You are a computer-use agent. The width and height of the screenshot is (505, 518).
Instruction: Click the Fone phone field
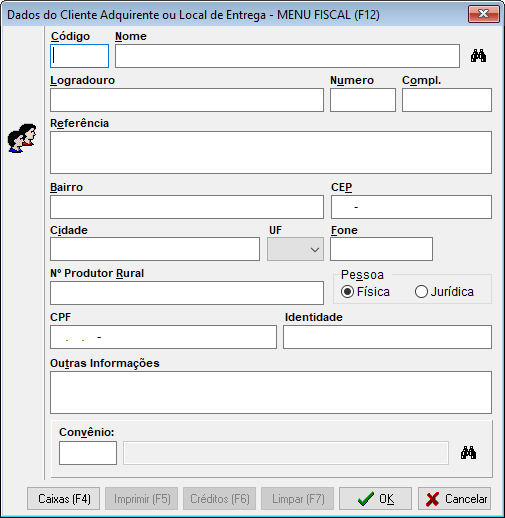pos(382,249)
